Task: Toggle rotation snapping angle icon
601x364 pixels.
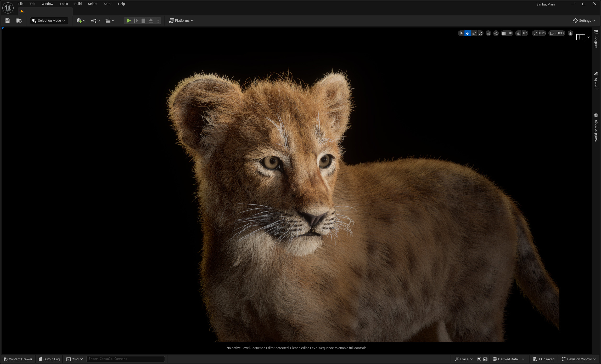Action: 518,33
